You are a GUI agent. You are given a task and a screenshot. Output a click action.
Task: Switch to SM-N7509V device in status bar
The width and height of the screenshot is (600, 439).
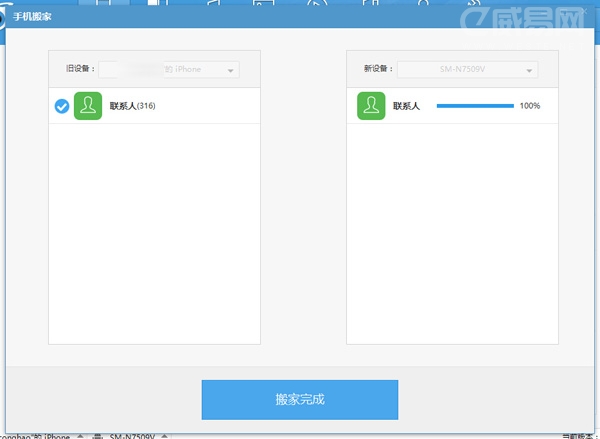point(129,436)
